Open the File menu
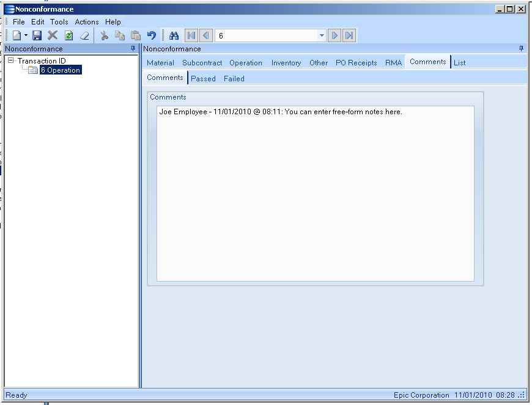This screenshot has width=532, height=405. (x=19, y=22)
